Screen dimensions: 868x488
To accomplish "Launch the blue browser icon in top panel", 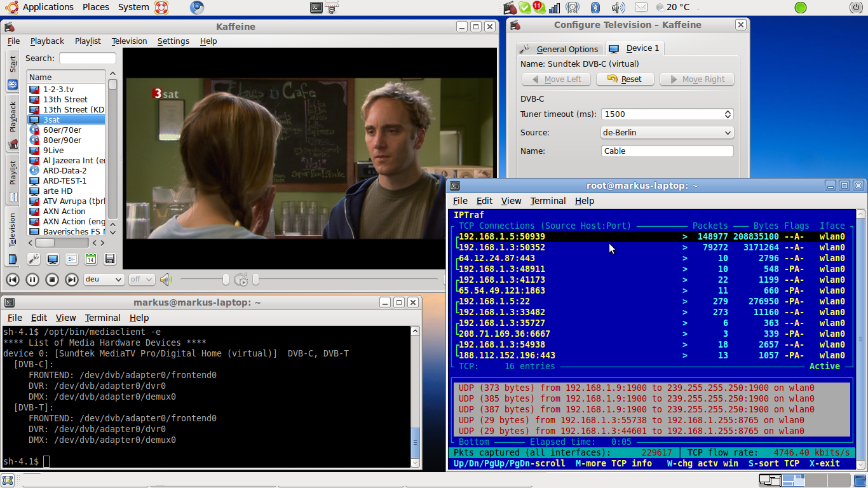I will click(x=197, y=8).
